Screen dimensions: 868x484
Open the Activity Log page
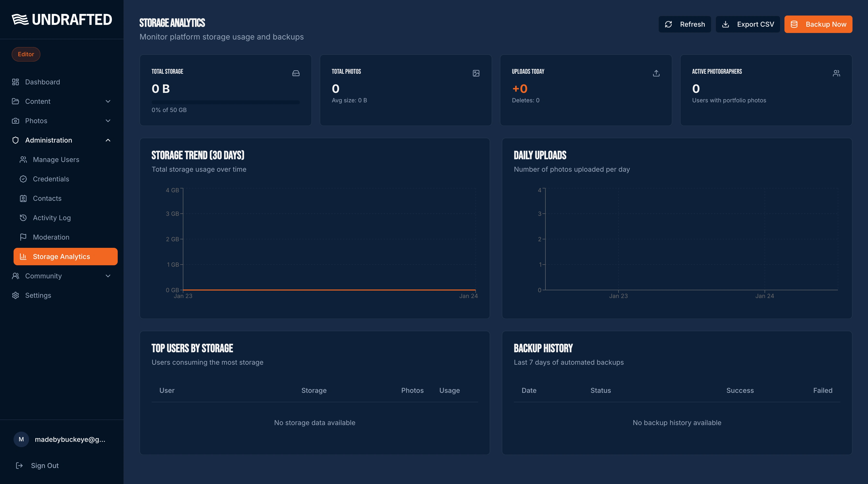point(52,218)
